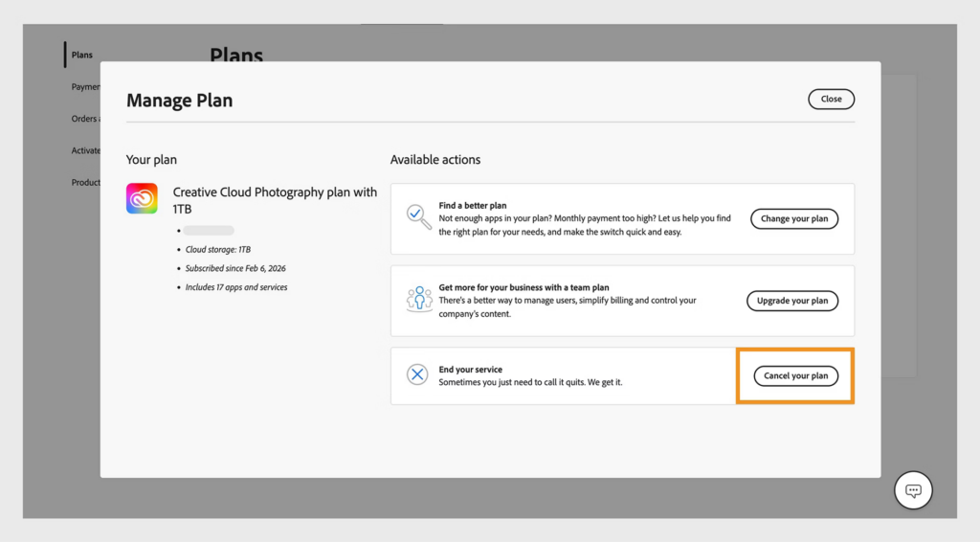Image resolution: width=980 pixels, height=542 pixels.
Task: Click the Plans page title behind dialog
Action: [x=236, y=55]
